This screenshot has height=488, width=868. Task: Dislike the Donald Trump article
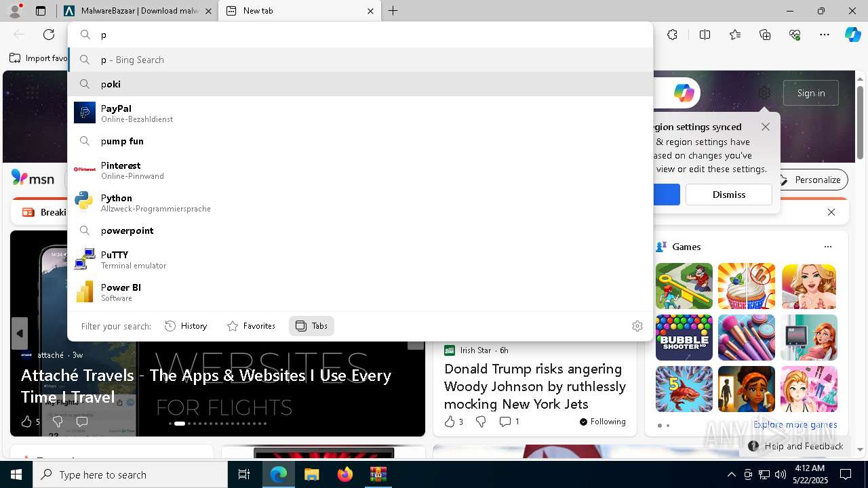pos(481,422)
